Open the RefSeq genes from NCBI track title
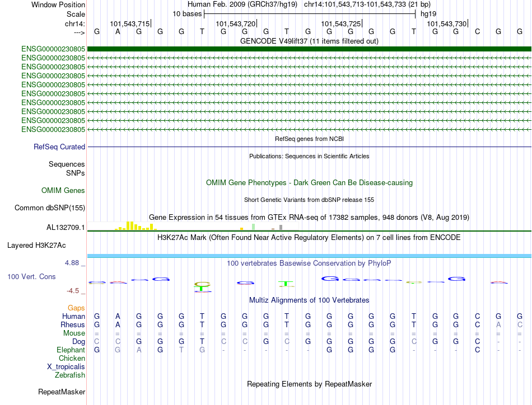This screenshot has width=532, height=405. click(x=309, y=139)
